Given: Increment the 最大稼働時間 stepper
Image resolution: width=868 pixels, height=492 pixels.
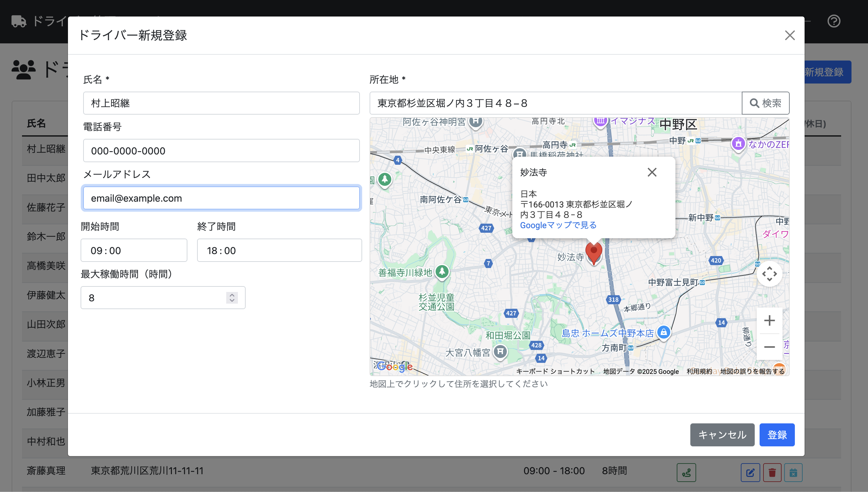Looking at the screenshot, I should point(232,295).
